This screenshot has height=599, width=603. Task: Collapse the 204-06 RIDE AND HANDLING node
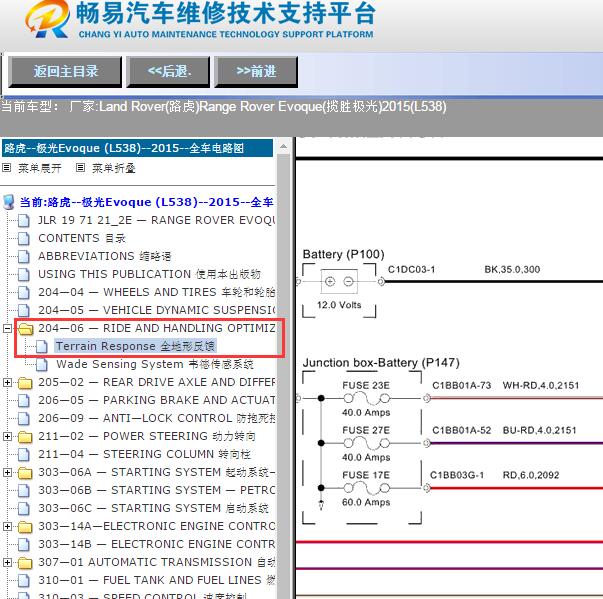tap(7, 329)
